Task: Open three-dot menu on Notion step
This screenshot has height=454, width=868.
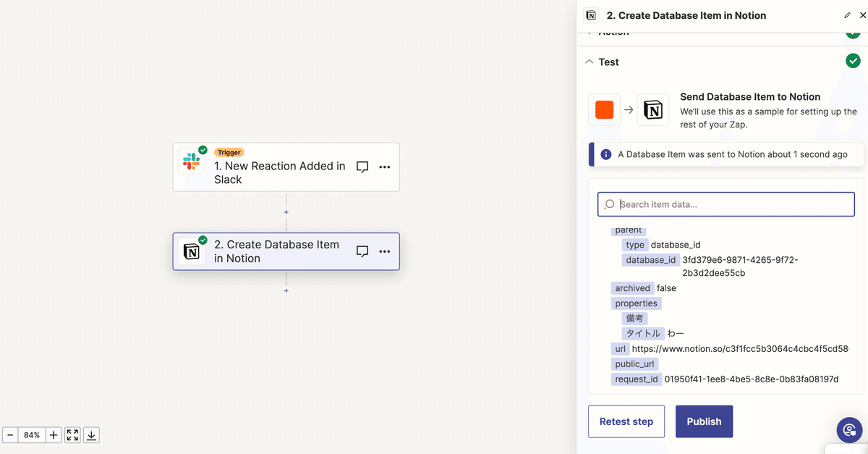Action: point(385,251)
